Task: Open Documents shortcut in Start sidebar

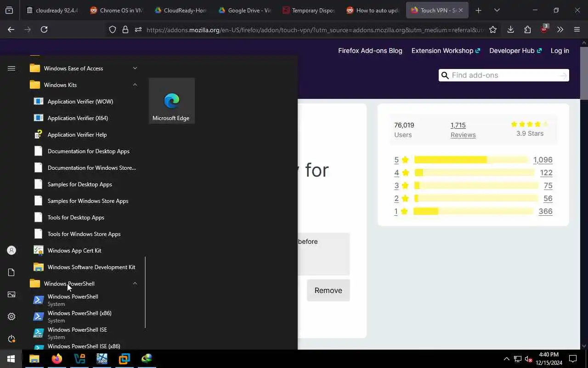Action: 11,272
